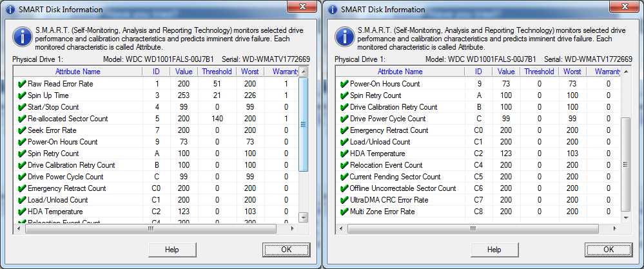
Task: Click the left window's horizontal scrollbar right arrow
Action: point(292,228)
